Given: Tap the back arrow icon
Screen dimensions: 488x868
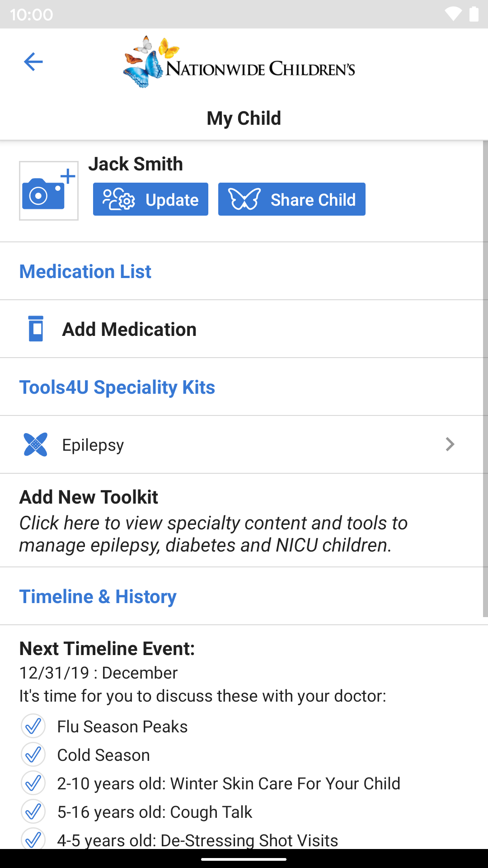Looking at the screenshot, I should coord(33,62).
